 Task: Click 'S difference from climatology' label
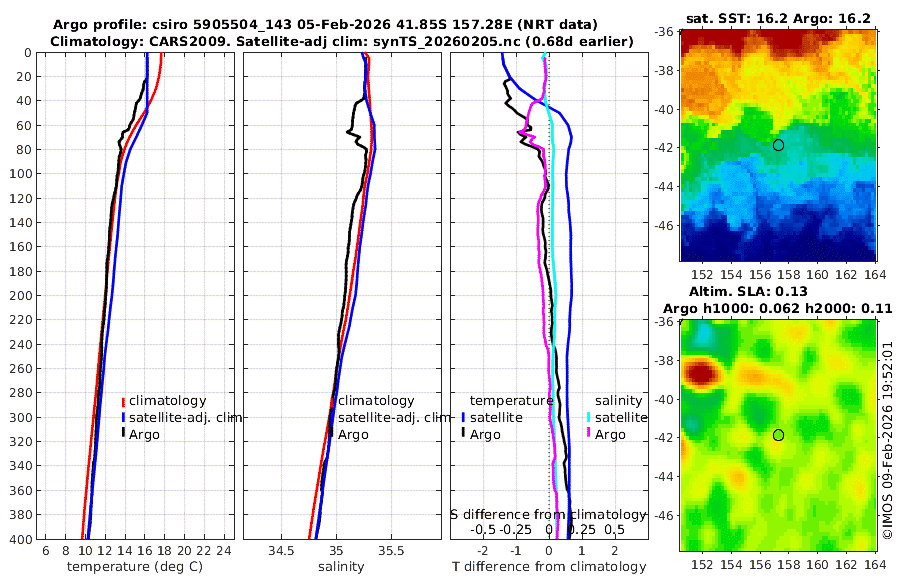click(548, 514)
